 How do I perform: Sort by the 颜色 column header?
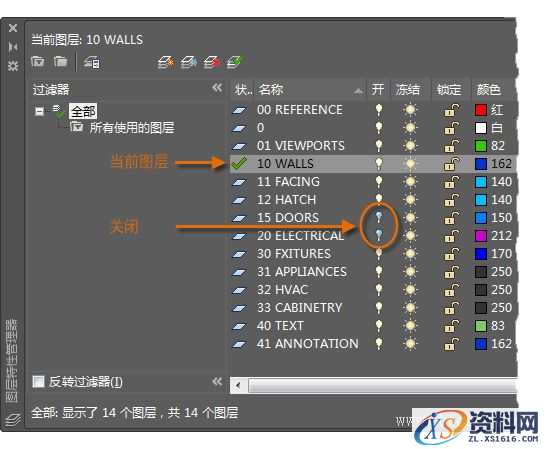[x=493, y=90]
